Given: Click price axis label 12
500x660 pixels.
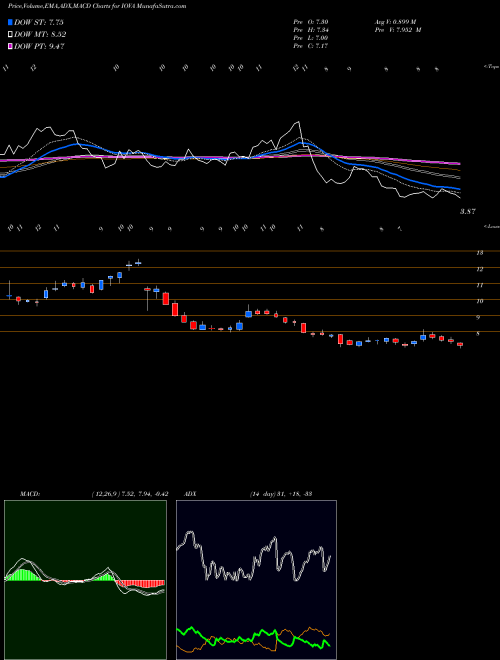Looking at the screenshot, I should point(479,269).
